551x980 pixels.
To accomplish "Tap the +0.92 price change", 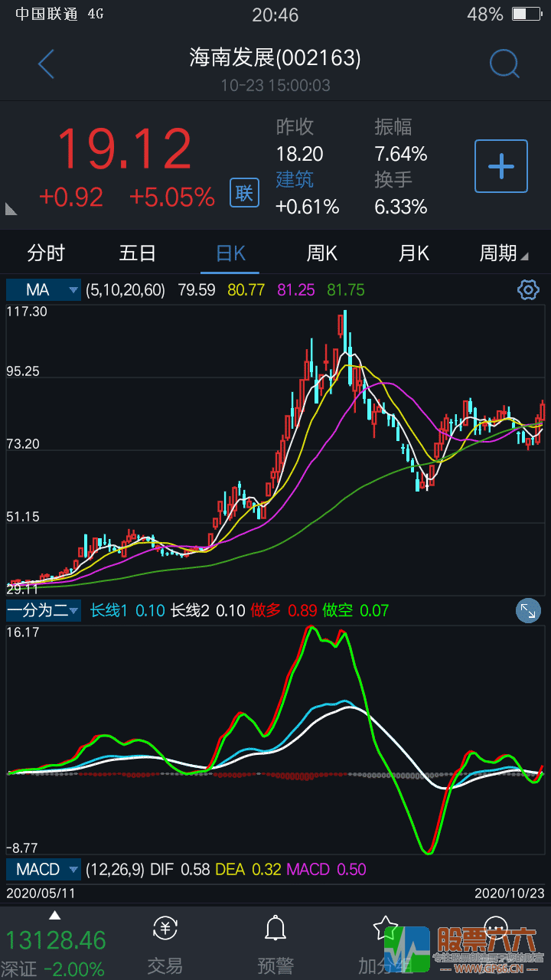I will [x=70, y=197].
